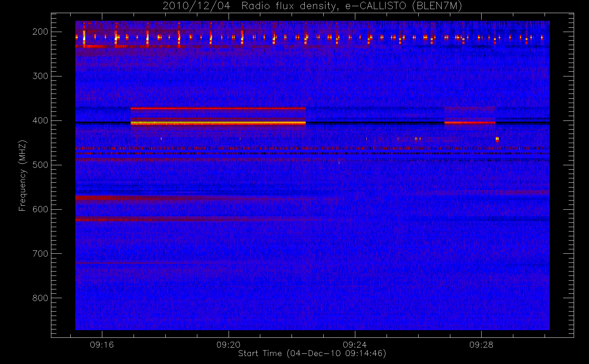Click the plot title 'Radio flux density, e-CALLISTO (BLEN7M)'
Screen dimensions: 589x364
point(352,6)
